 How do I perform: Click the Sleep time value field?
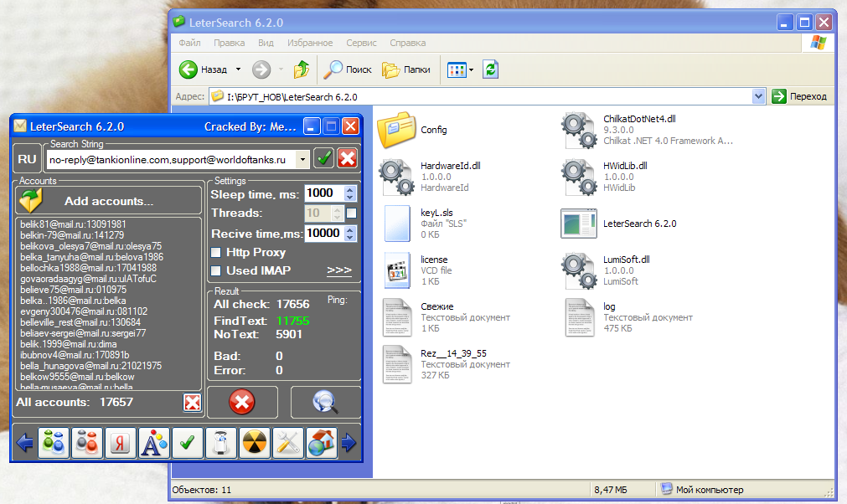tap(323, 193)
